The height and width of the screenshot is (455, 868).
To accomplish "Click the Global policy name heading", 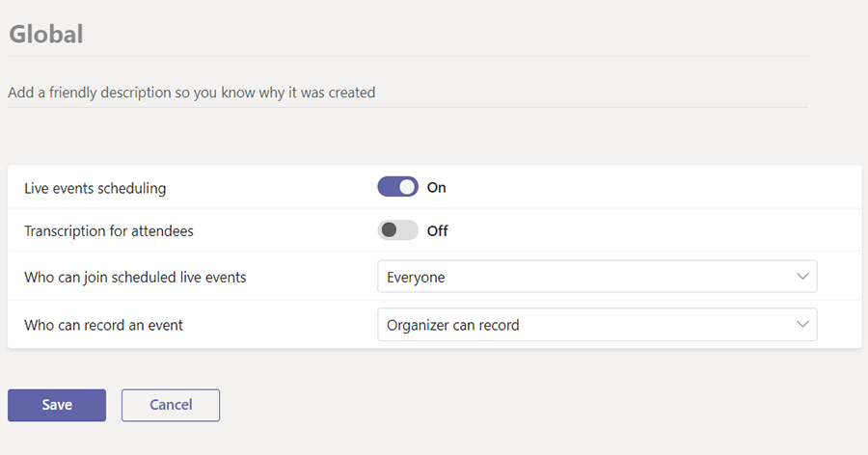I will pos(46,34).
